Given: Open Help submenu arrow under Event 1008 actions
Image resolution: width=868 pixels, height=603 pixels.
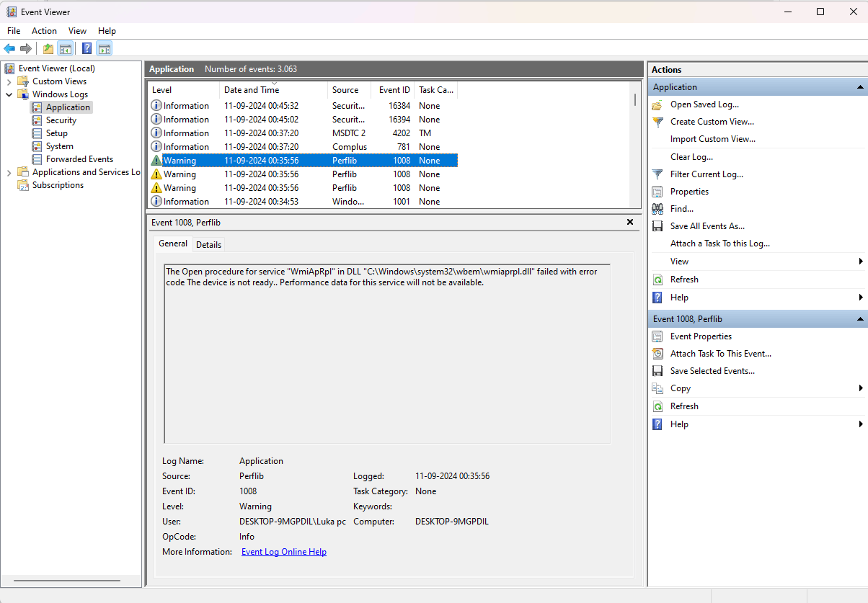Looking at the screenshot, I should click(x=861, y=424).
